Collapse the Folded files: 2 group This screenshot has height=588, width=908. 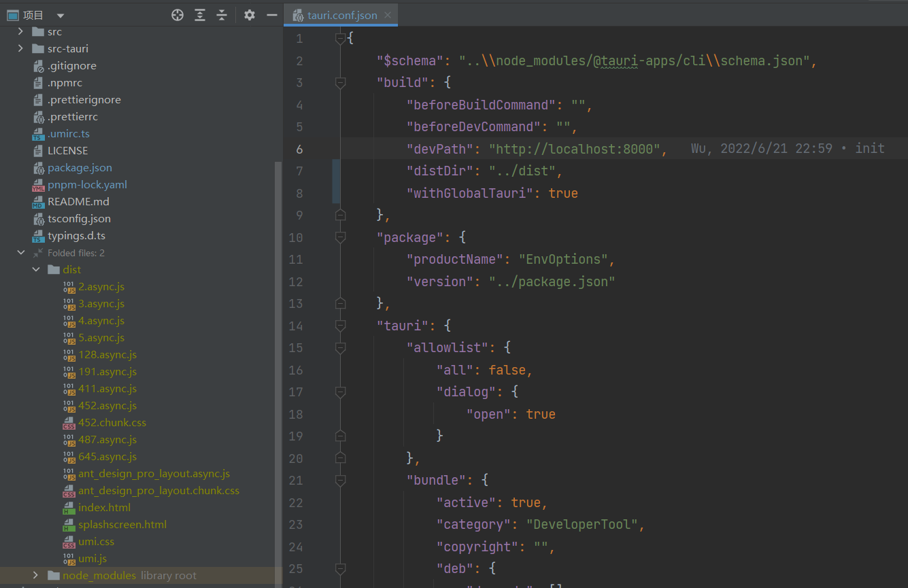coord(21,252)
